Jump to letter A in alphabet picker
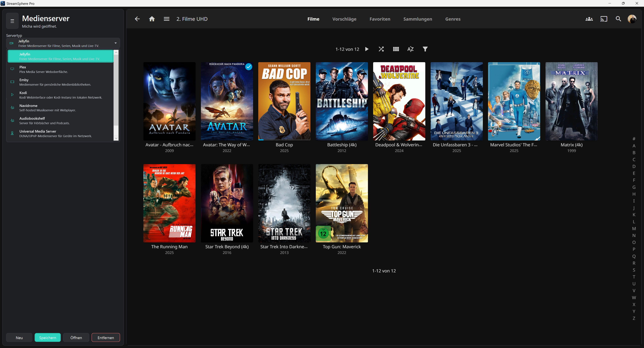 634,146
